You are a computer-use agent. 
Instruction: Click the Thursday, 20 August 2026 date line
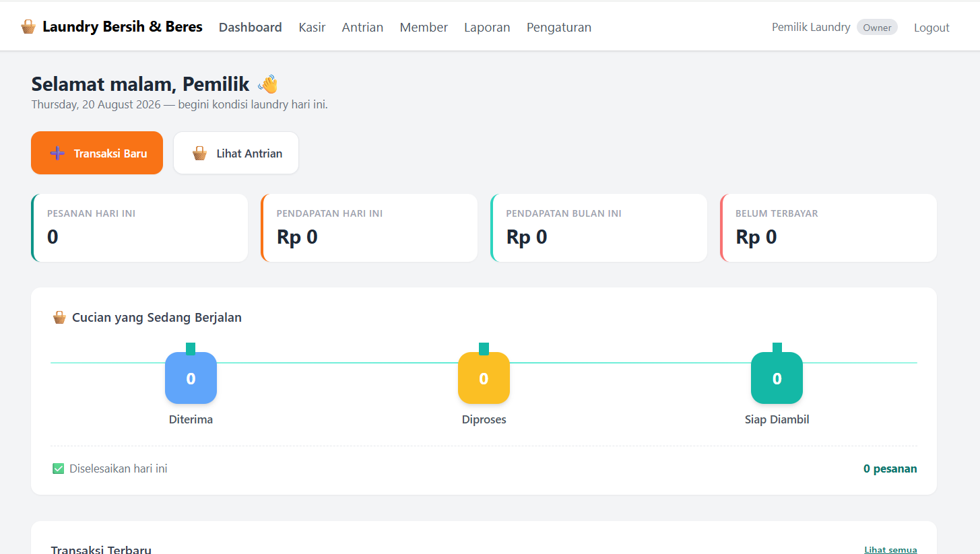pyautogui.click(x=179, y=104)
